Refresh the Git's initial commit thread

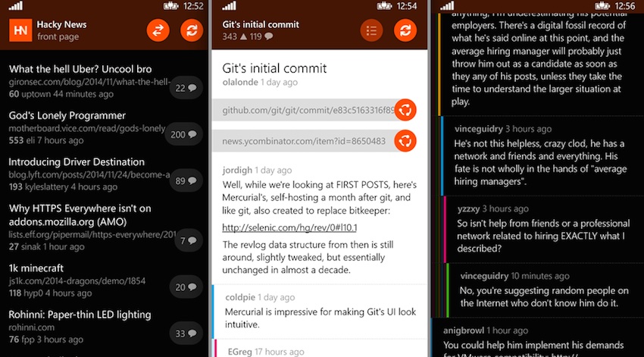(405, 30)
